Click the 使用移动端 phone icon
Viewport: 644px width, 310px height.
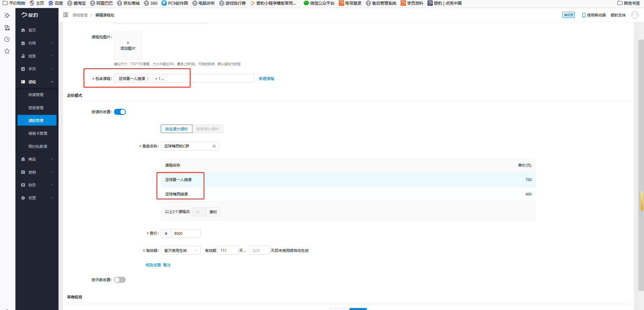pyautogui.click(x=584, y=15)
